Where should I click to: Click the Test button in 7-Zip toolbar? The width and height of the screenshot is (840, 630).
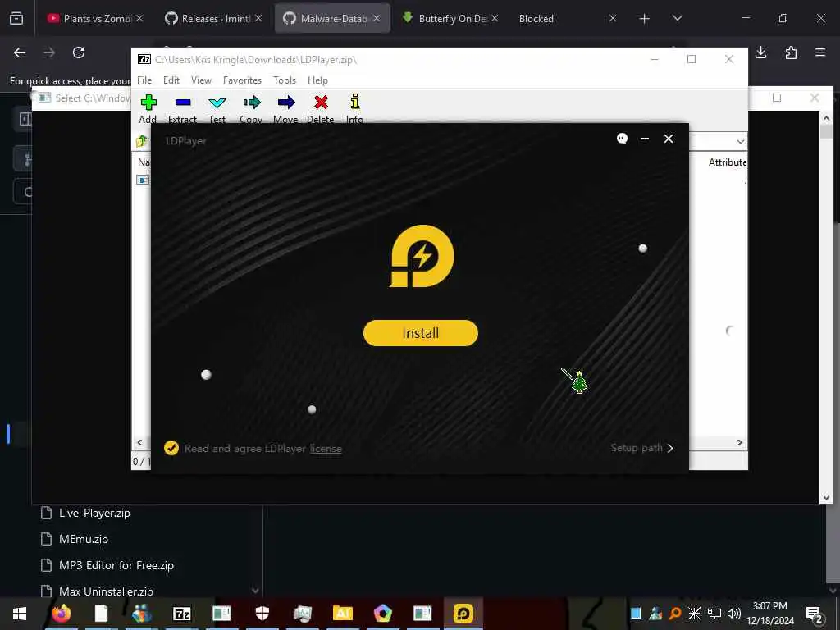[x=217, y=109]
